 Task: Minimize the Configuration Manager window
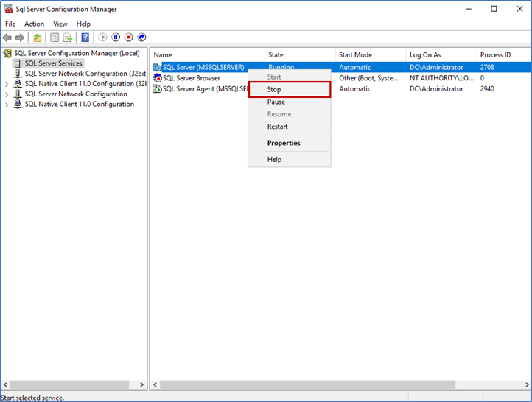tap(469, 9)
